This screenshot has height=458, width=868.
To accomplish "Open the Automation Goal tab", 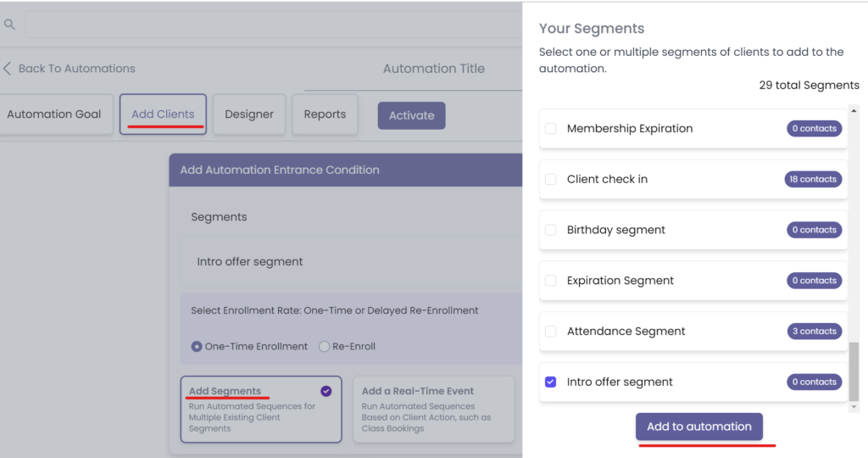I will coord(54,114).
